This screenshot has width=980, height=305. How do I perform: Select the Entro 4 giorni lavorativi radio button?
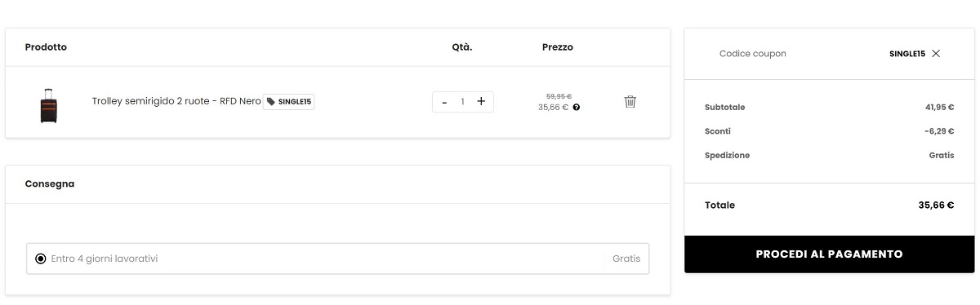point(41,259)
